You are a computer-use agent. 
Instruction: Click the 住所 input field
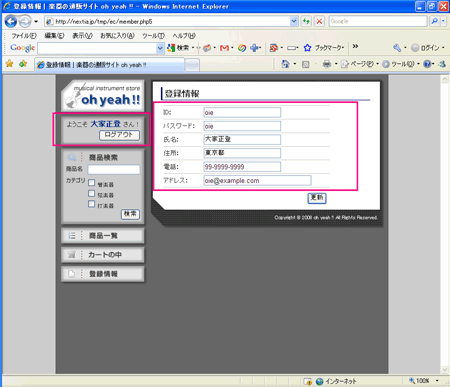[242, 153]
